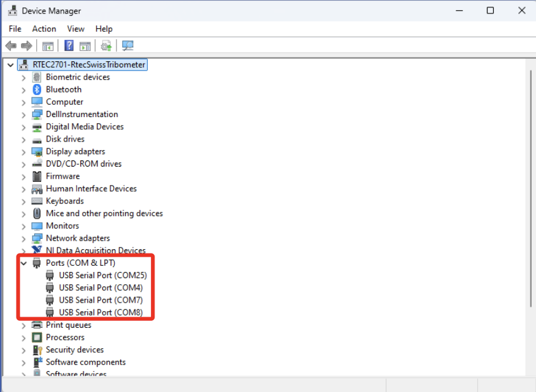Screen dimensions: 536x392
Task: Select the DellInstrumentation label
Action: 82,114
